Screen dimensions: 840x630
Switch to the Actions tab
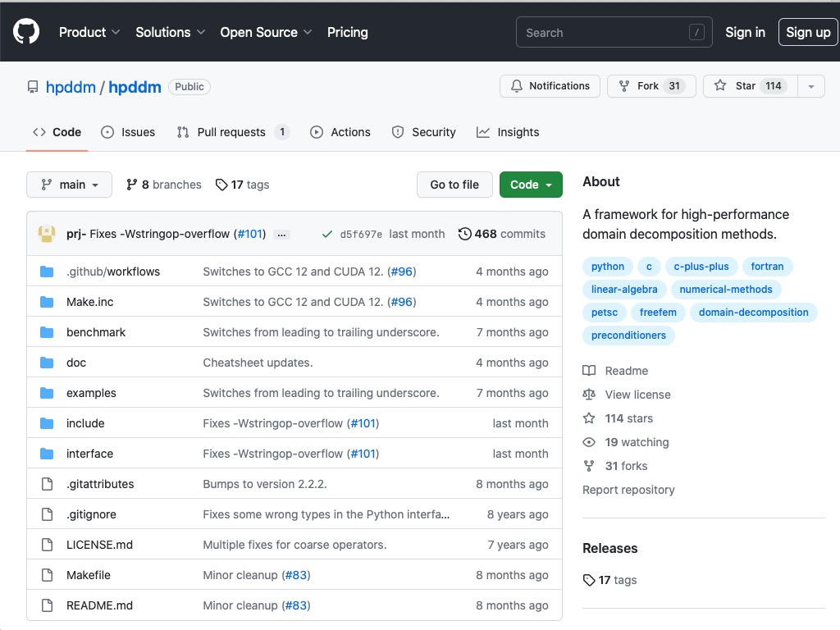pos(340,132)
